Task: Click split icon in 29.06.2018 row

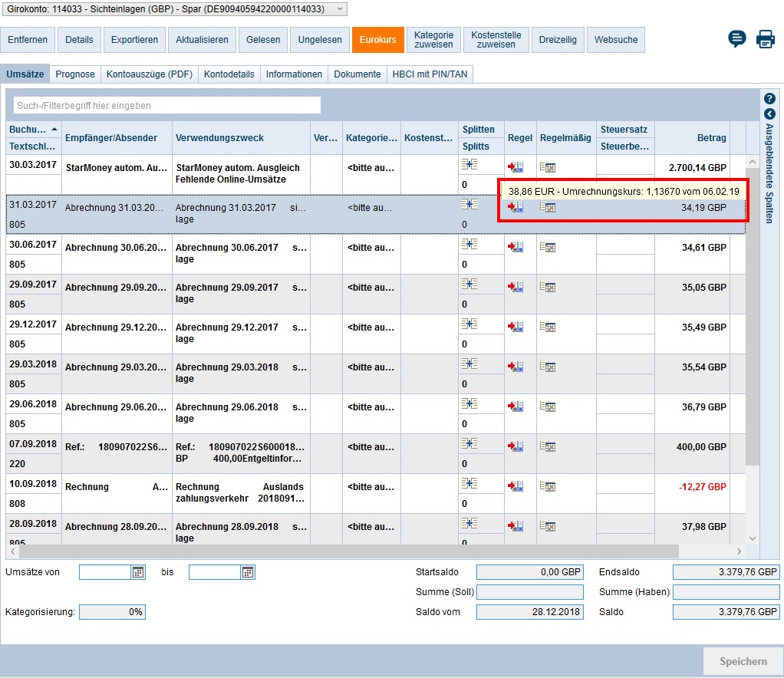Action: coord(469,403)
